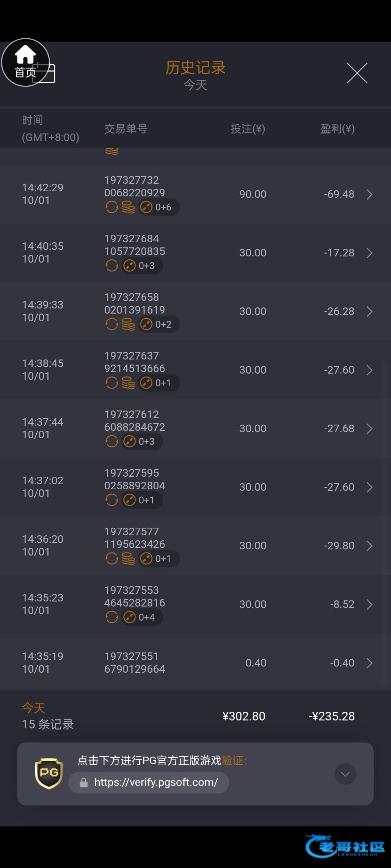Click the 交易单号 column header
This screenshot has height=868, width=391.
tap(126, 129)
